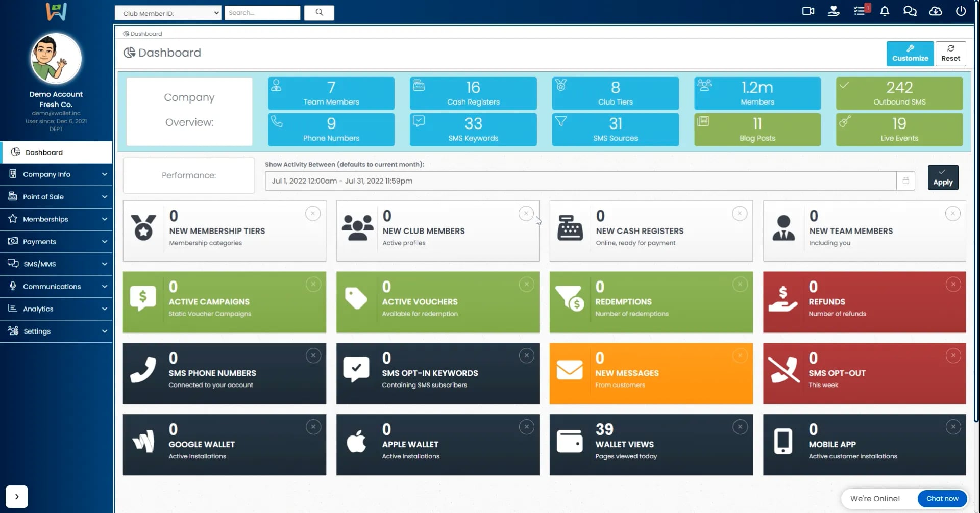Image resolution: width=980 pixels, height=513 pixels.
Task: Dismiss the New Club Members card
Action: (x=526, y=213)
